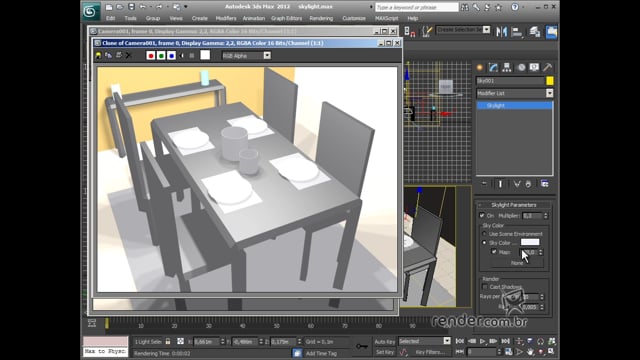Open the Key Filters dialog button
The width and height of the screenshot is (640, 360).
[430, 352]
